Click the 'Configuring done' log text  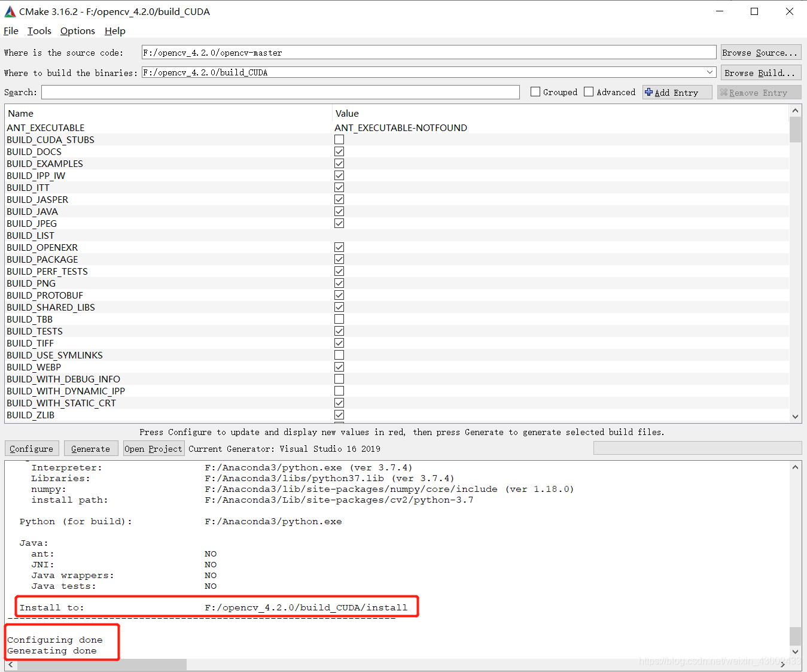[55, 640]
